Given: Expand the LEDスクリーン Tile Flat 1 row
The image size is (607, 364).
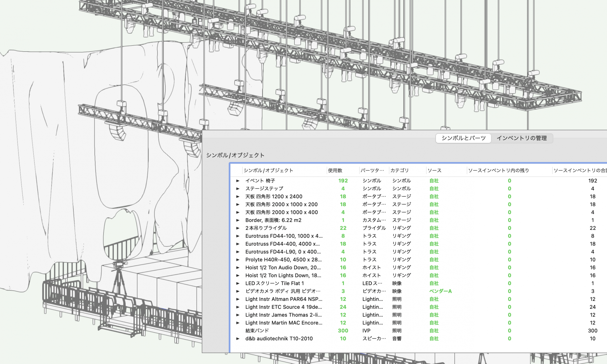Looking at the screenshot, I should pyautogui.click(x=238, y=283).
